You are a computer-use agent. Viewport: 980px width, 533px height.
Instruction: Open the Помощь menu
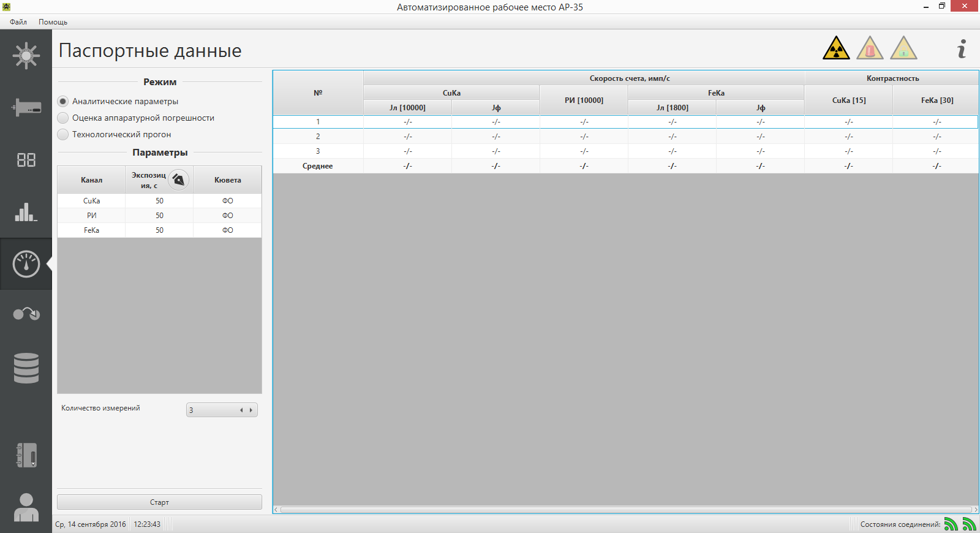point(53,22)
